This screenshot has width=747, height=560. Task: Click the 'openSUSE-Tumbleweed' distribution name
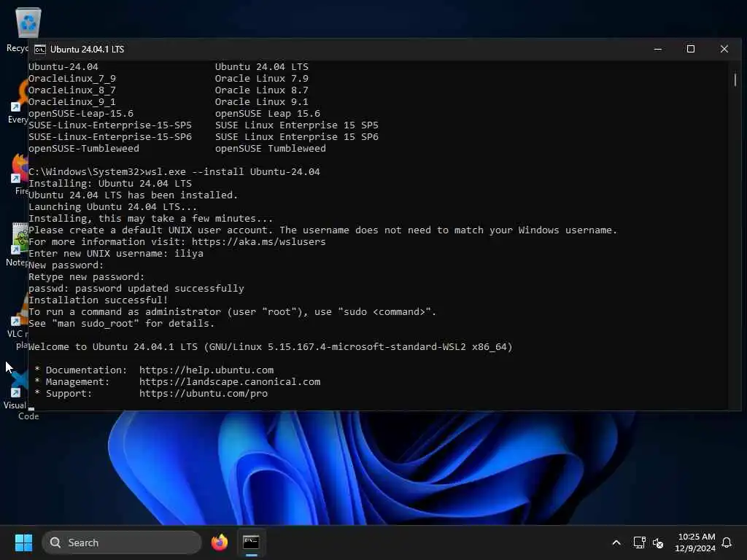tap(84, 149)
